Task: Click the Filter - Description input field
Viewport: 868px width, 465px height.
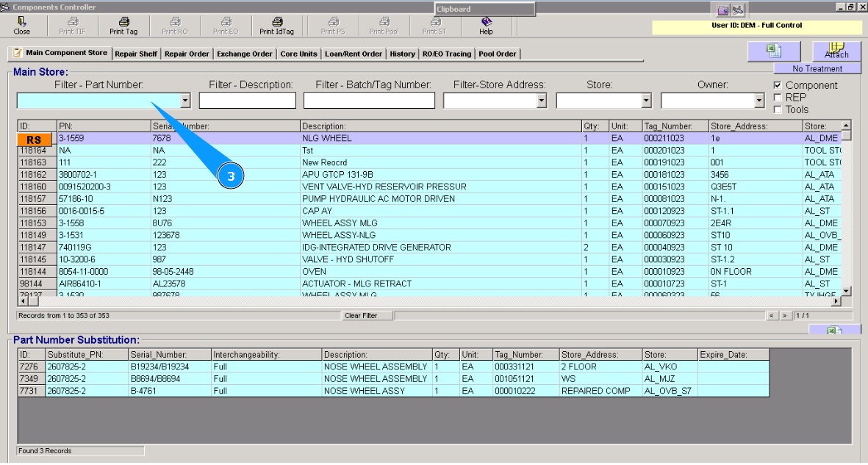Action: [x=247, y=101]
